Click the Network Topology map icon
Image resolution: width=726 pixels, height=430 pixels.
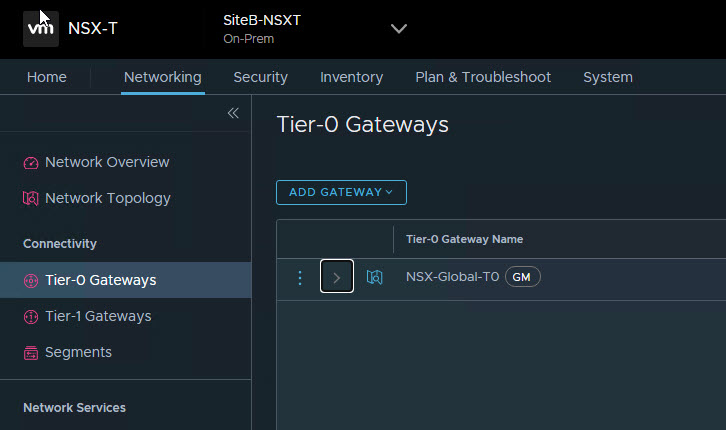[x=31, y=199]
